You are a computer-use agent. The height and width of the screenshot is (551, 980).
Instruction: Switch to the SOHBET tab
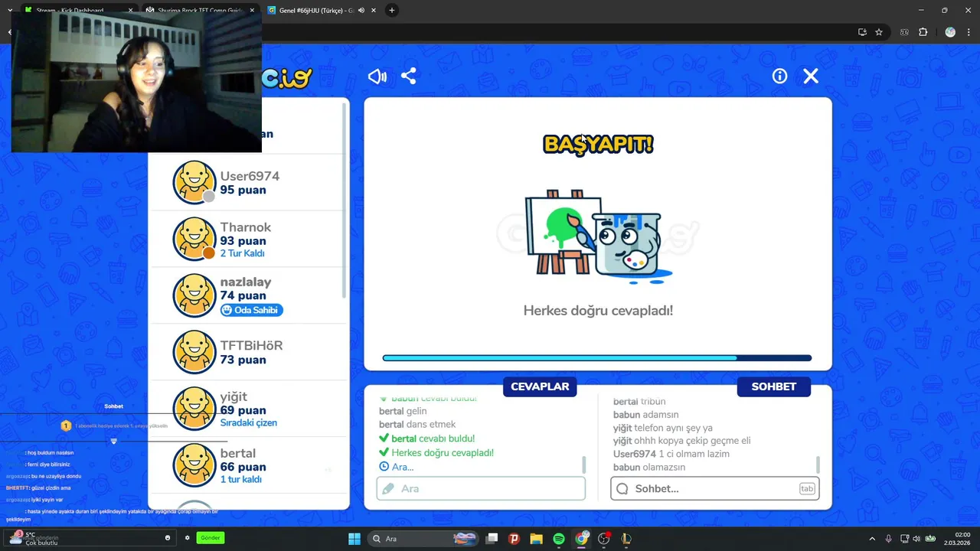click(773, 386)
